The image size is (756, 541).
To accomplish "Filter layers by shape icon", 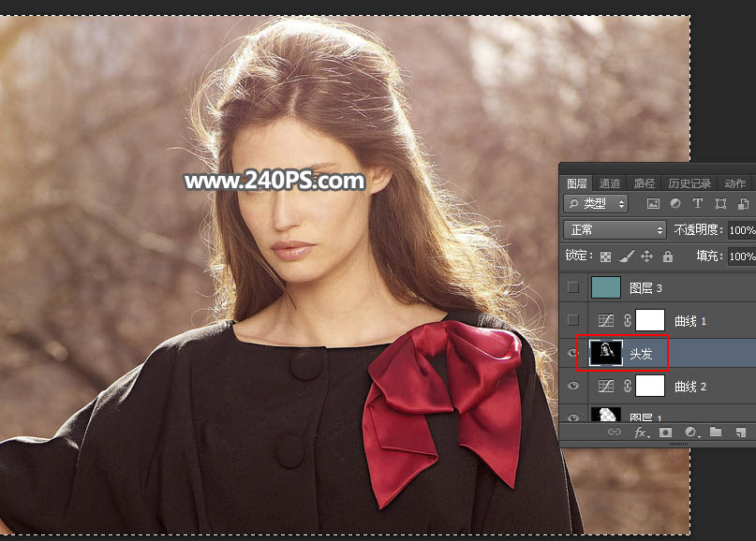I will [720, 203].
